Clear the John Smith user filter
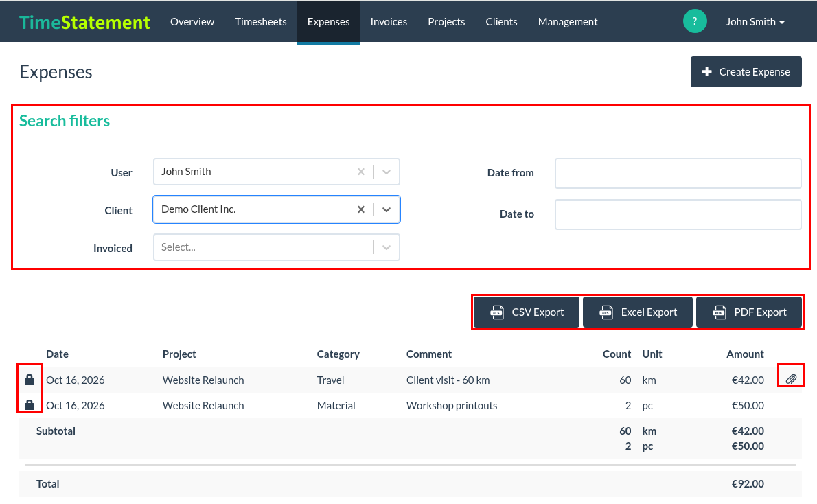Viewport: 817px width, 504px height. pos(360,172)
